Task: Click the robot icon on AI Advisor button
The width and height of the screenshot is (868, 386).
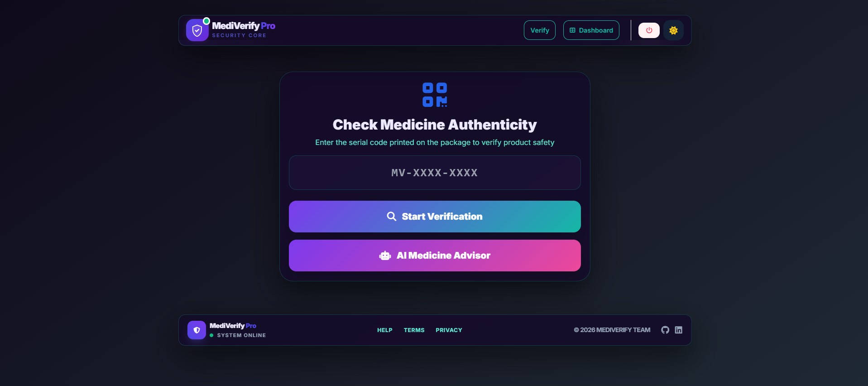Action: click(385, 256)
